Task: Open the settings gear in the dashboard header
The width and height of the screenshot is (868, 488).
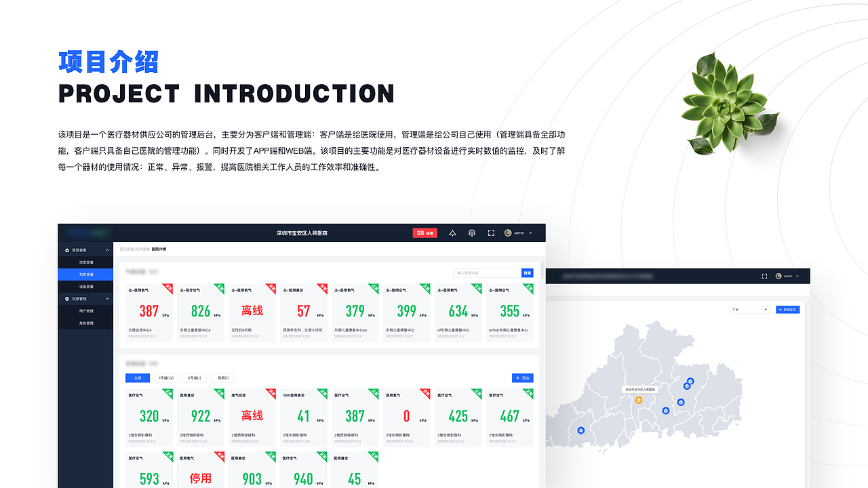Action: tap(471, 232)
